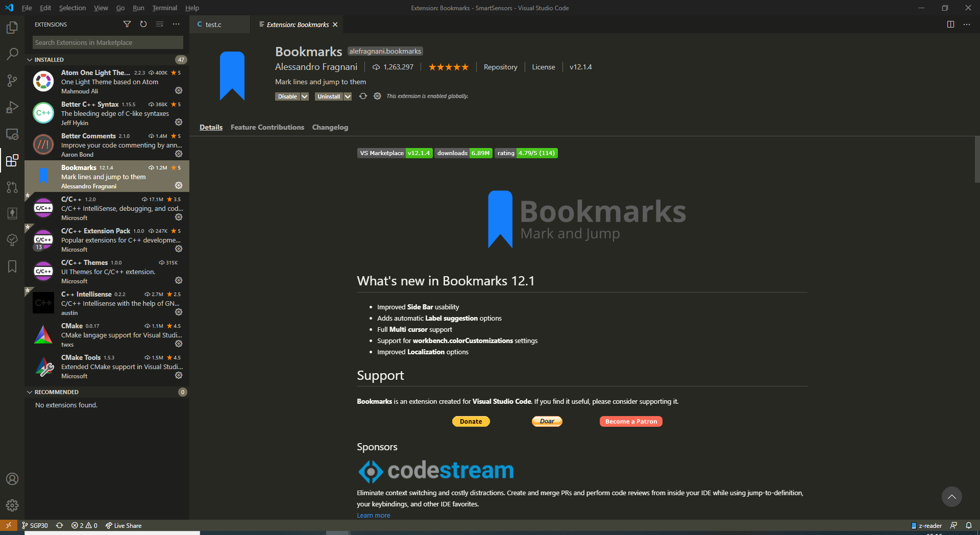Viewport: 980px width, 535px height.
Task: Click the VS Marketplace v12.1.4 badge
Action: point(395,153)
